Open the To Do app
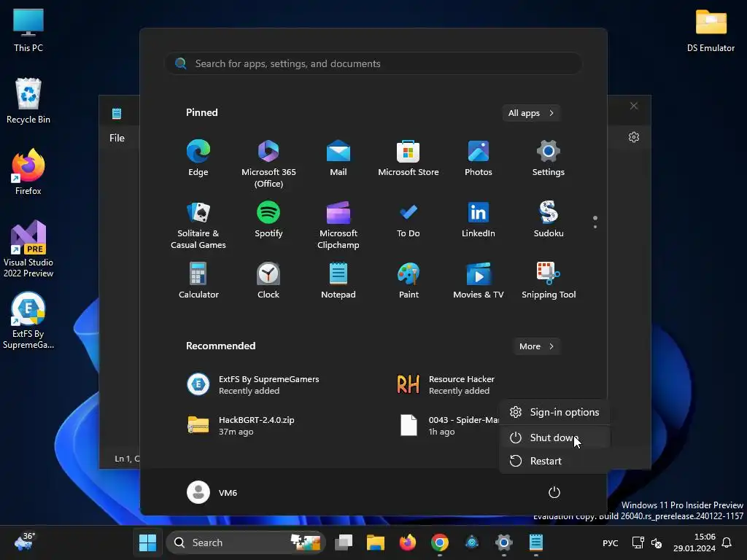This screenshot has width=747, height=560. (409, 219)
